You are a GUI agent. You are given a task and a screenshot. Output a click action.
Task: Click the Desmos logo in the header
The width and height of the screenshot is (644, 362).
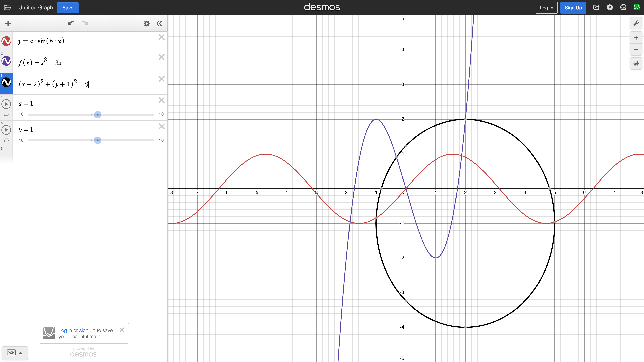(x=322, y=7)
